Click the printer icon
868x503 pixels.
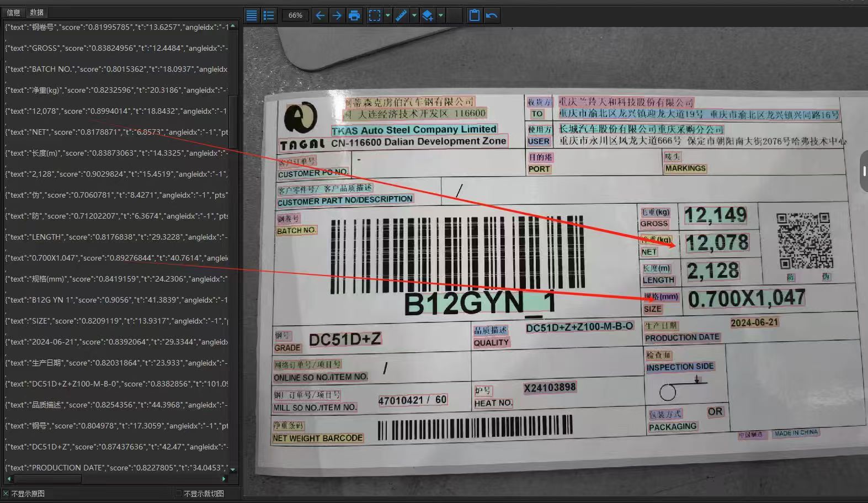pyautogui.click(x=354, y=15)
